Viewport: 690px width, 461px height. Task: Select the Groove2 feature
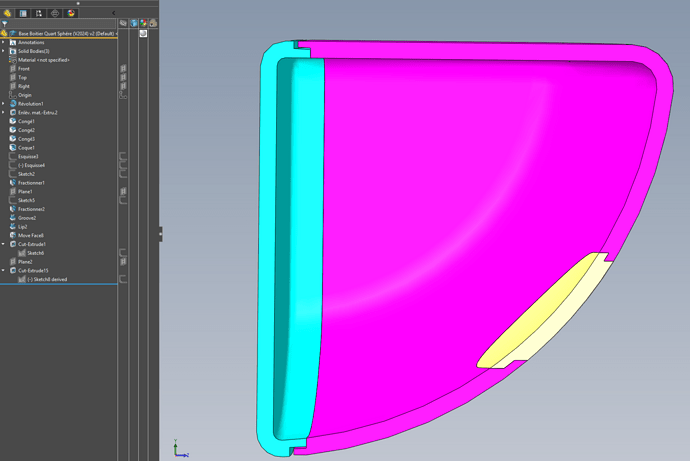click(x=26, y=218)
